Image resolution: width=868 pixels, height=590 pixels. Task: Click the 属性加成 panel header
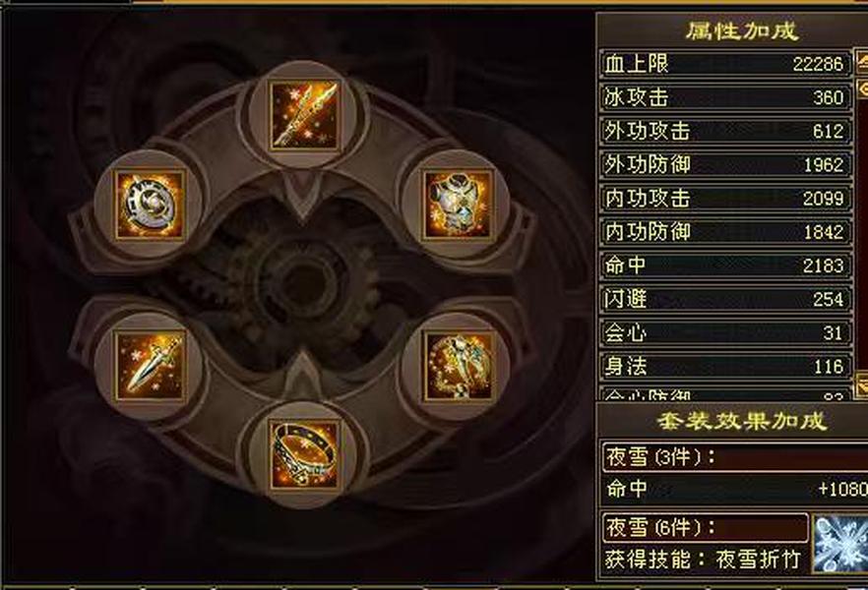741,30
